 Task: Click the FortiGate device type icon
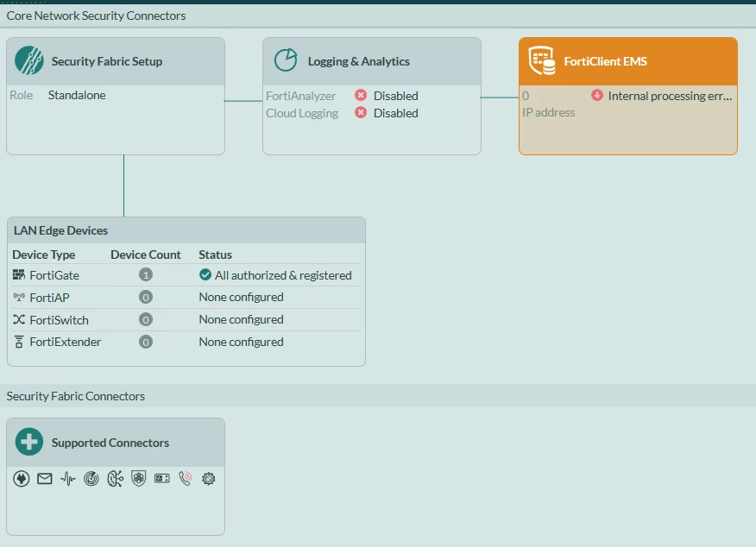pos(19,274)
